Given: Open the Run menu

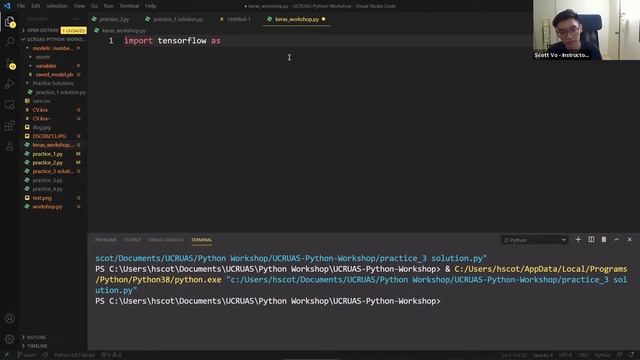Looking at the screenshot, I should pos(109,6).
